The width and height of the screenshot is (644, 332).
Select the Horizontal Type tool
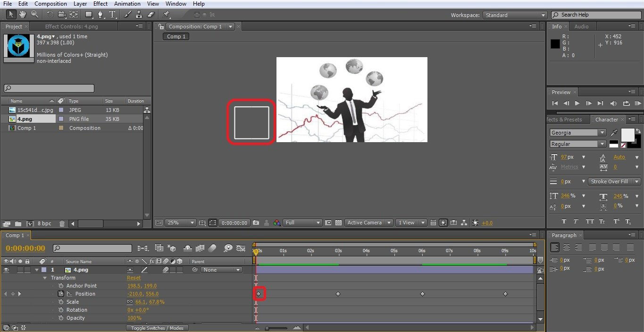click(112, 14)
